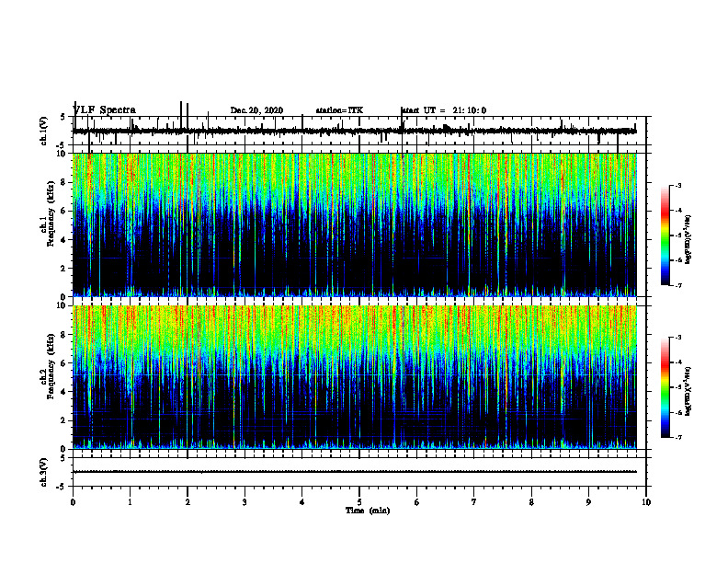
Task: Click the x-axis tick label '8'
Action: coord(531,502)
